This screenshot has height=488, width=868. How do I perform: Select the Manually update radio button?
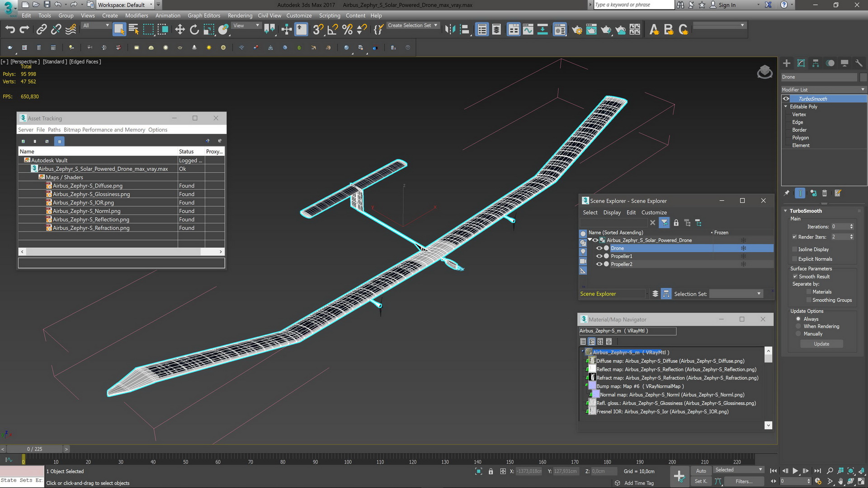798,334
